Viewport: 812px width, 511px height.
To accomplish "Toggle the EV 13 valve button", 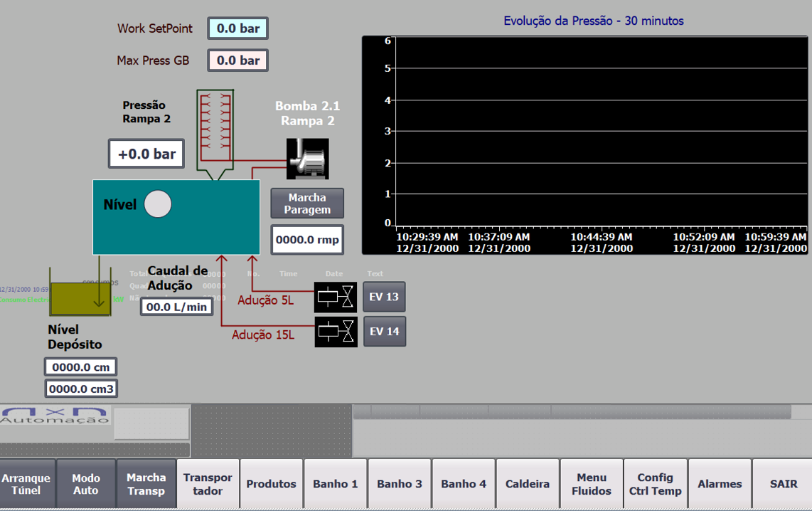I will tap(384, 297).
